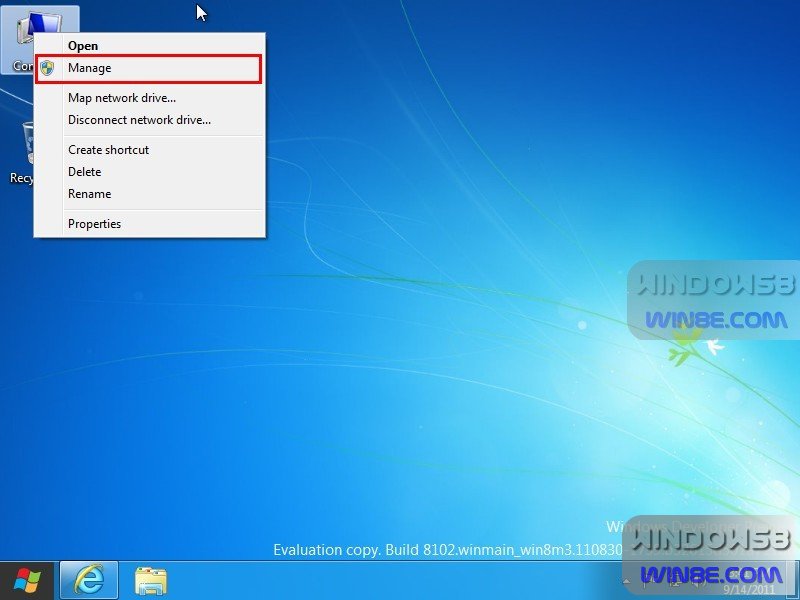Click the Windows Start button
800x600 pixels.
coord(27,581)
